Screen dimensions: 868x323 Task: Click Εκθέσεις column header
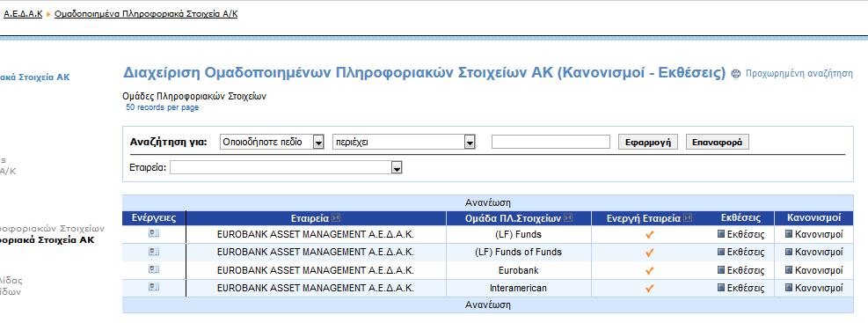[740, 218]
